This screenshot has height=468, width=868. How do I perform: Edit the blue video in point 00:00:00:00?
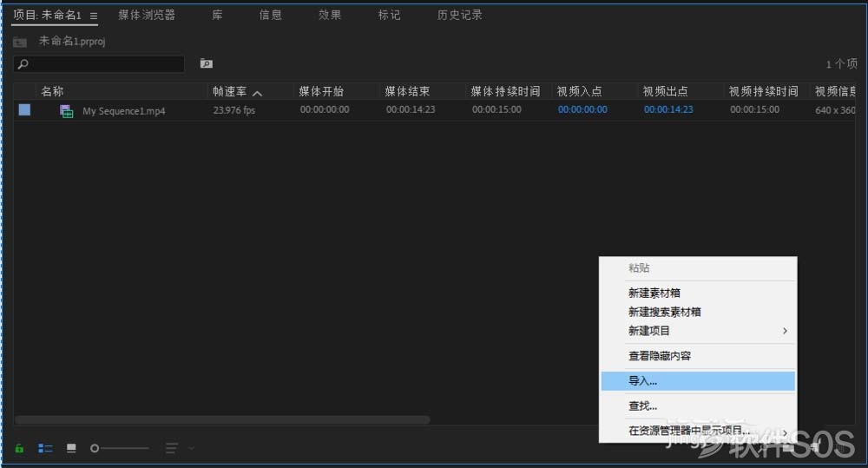tap(582, 109)
